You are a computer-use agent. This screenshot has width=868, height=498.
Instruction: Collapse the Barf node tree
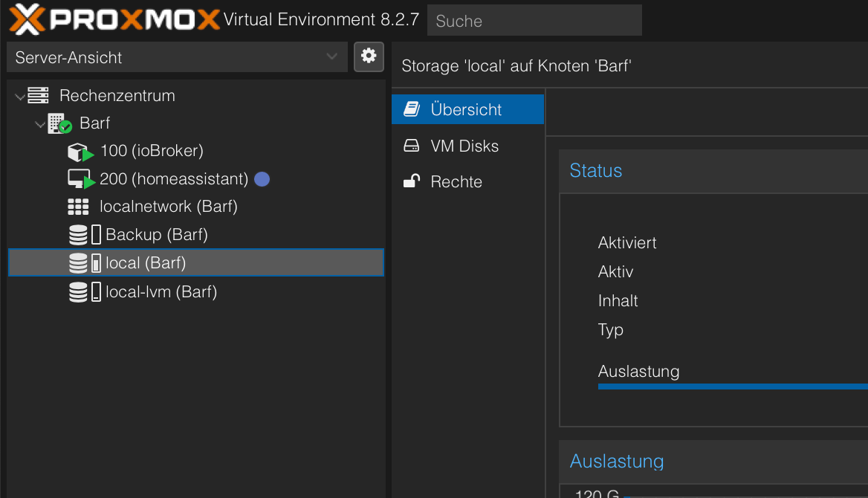[40, 124]
